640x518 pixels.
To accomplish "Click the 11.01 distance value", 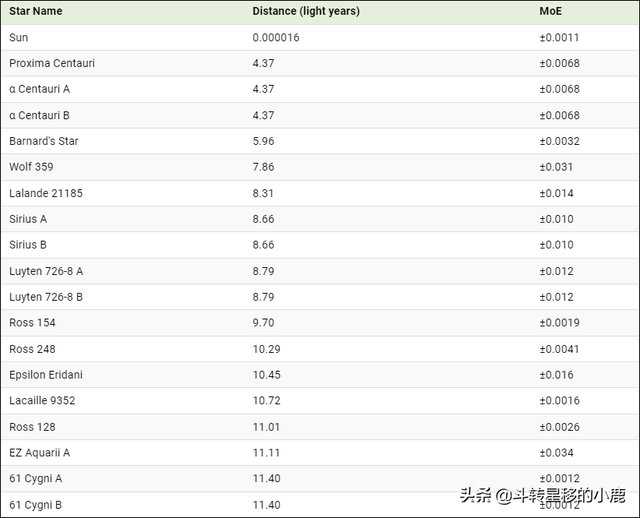I will [266, 427].
